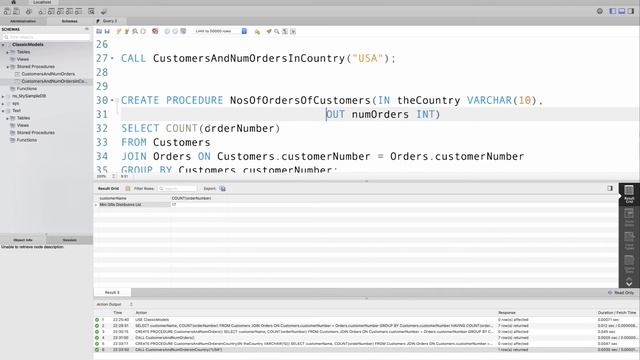
Task: Execute the query with lightning icon
Action: [119, 31]
